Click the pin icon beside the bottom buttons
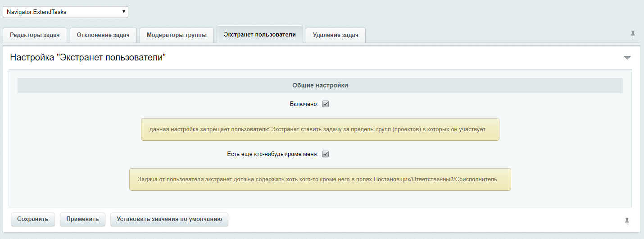This screenshot has height=239, width=644. click(627, 221)
